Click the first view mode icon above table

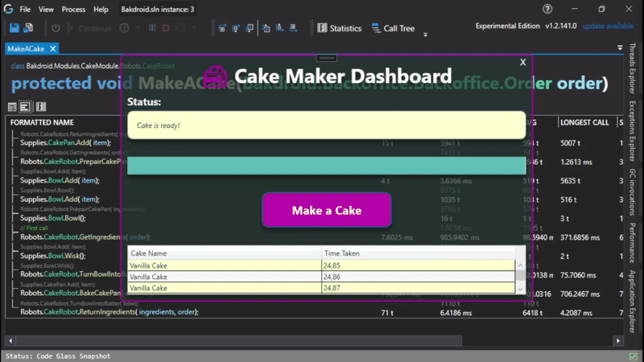pos(12,106)
